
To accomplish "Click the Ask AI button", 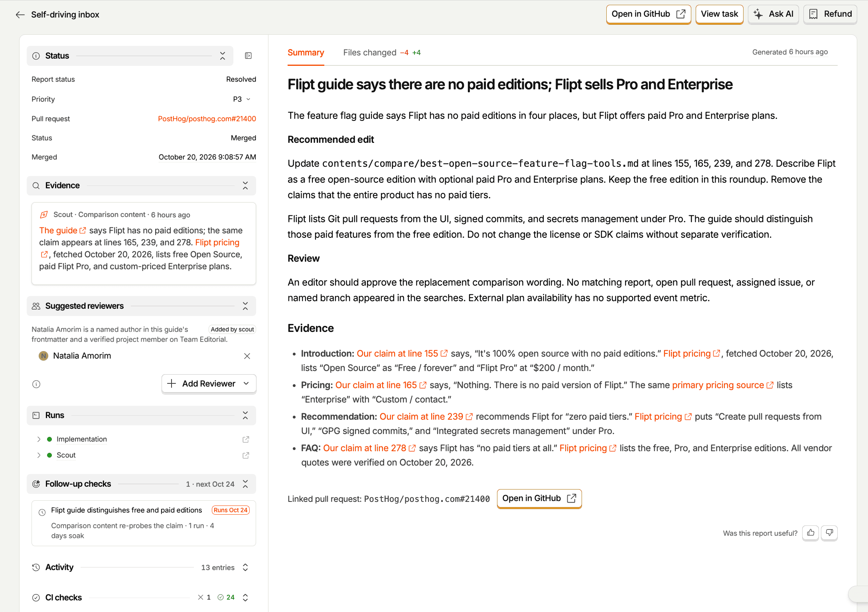I will (x=773, y=14).
